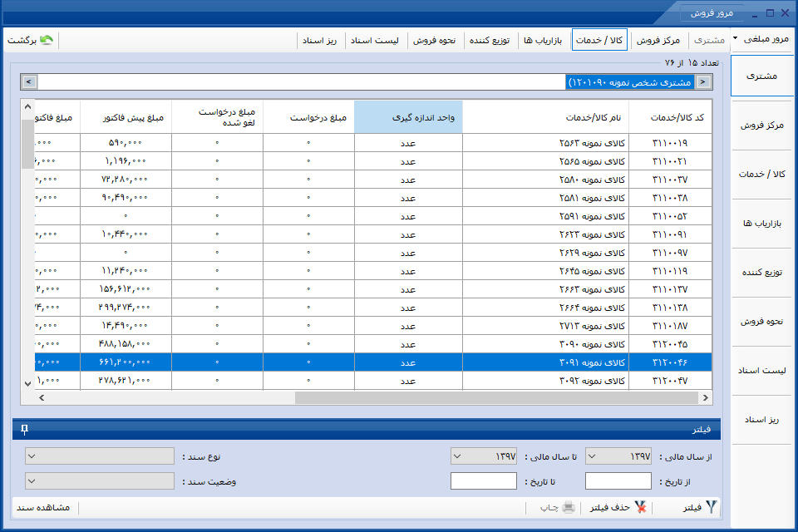
Task: Click the برگشت back button label
Action: [x=22, y=40]
